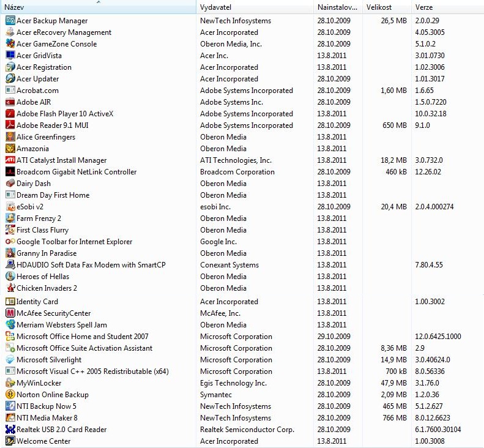Click the 47,9 MB size value

[x=393, y=383]
